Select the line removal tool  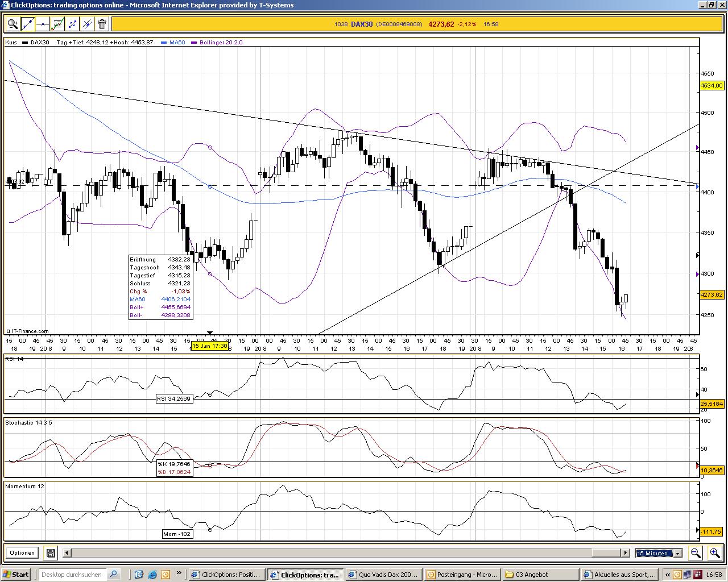click(86, 24)
